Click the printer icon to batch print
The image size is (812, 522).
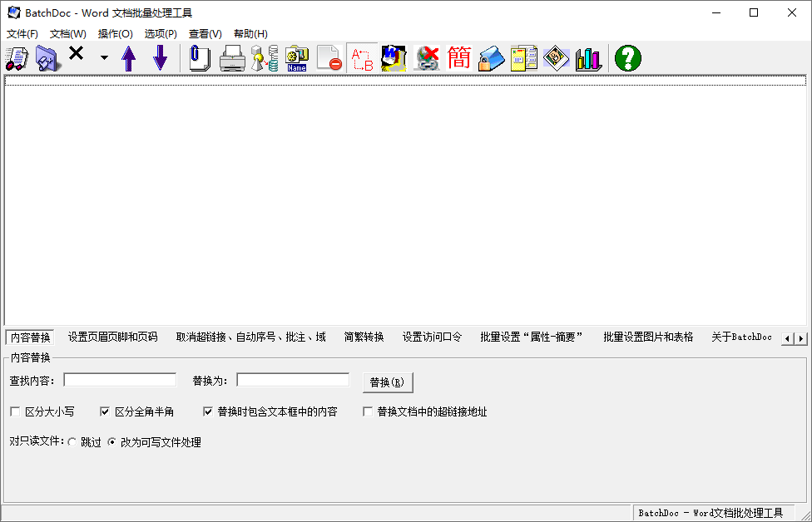232,57
